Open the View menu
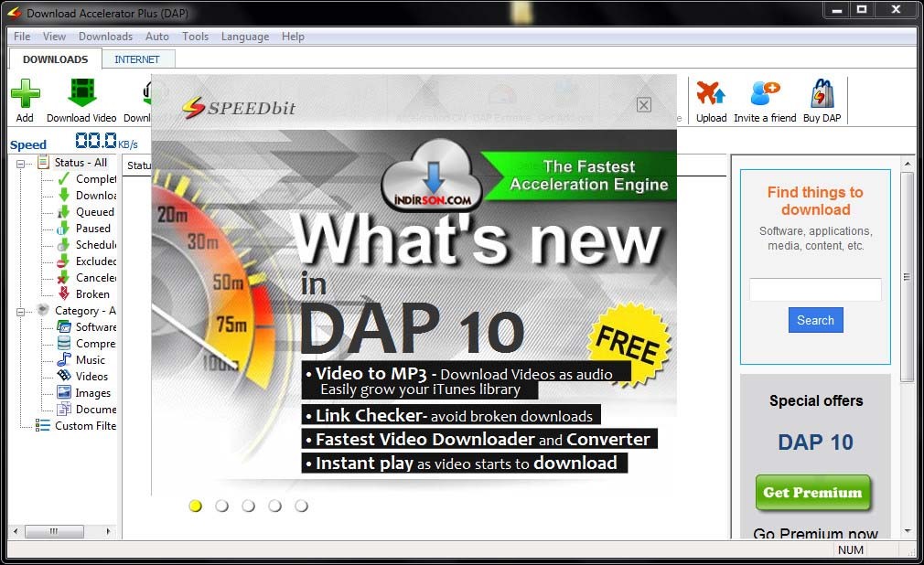Image resolution: width=924 pixels, height=565 pixels. point(54,37)
